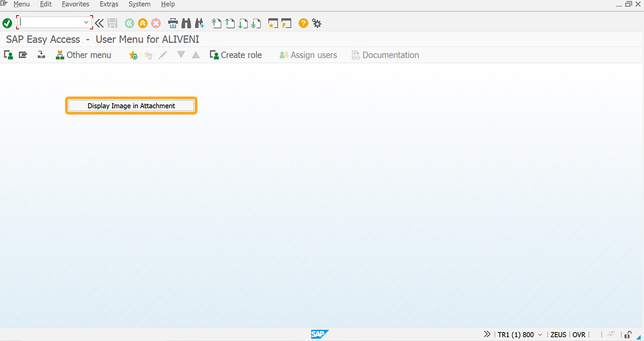This screenshot has height=341, width=644.
Task: Click the SAP logo in status bar
Action: click(319, 335)
